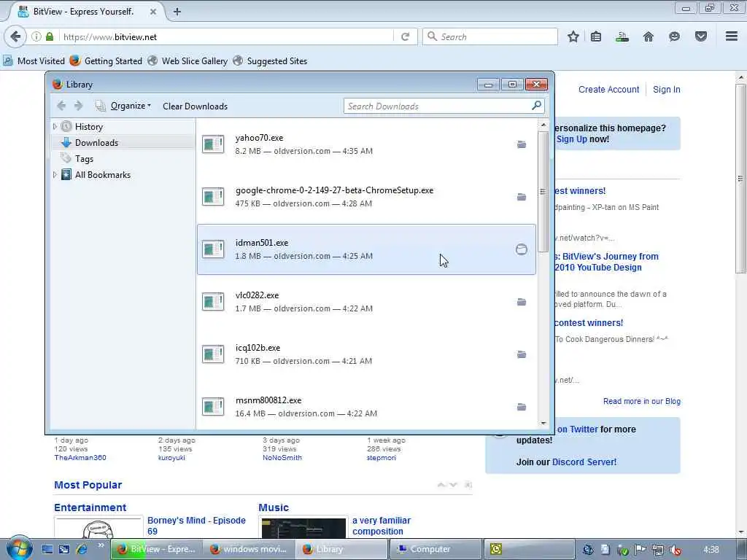The height and width of the screenshot is (560, 747).
Task: Go back with Firefox back button
Action: click(x=15, y=36)
